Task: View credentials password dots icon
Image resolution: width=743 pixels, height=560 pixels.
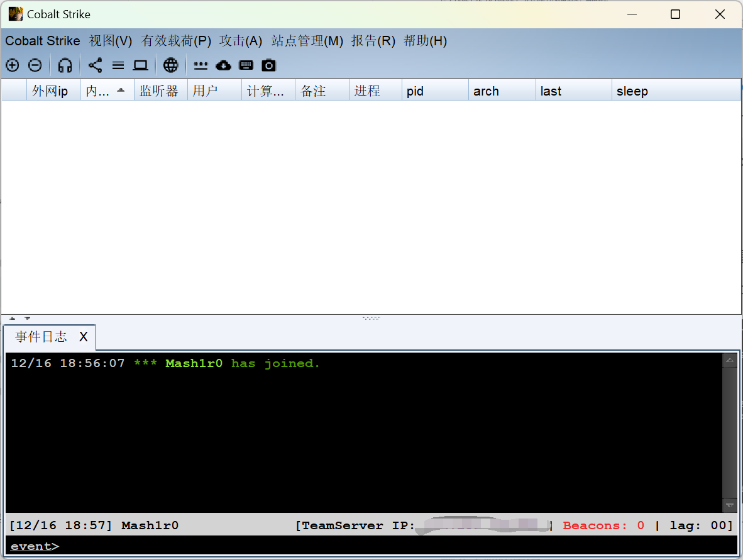Action: click(201, 65)
